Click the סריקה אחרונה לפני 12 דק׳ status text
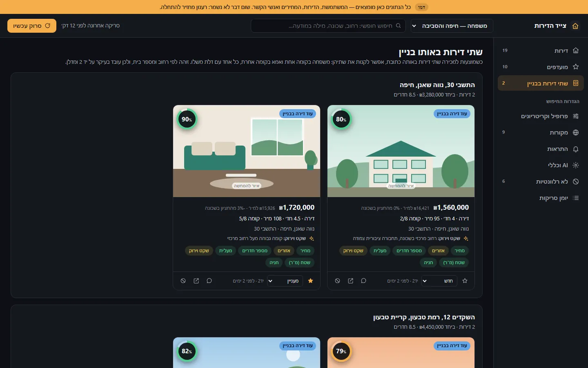The height and width of the screenshot is (368, 588). tap(91, 26)
